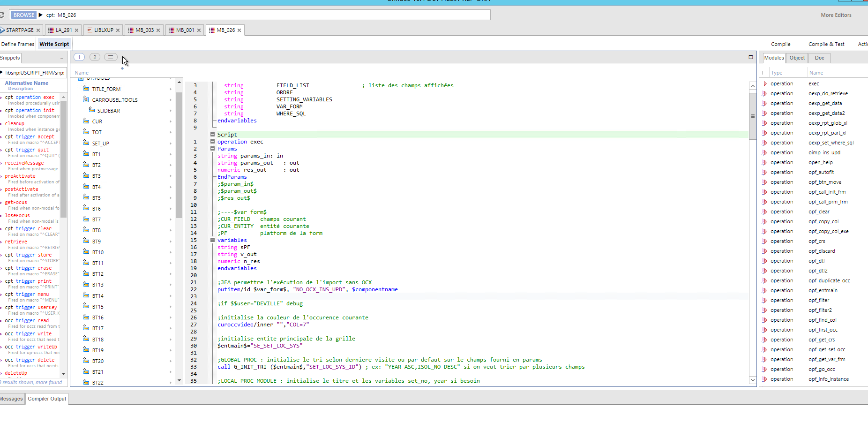The width and height of the screenshot is (868, 431).
Task: Minimize the Snippets panel
Action: click(61, 58)
